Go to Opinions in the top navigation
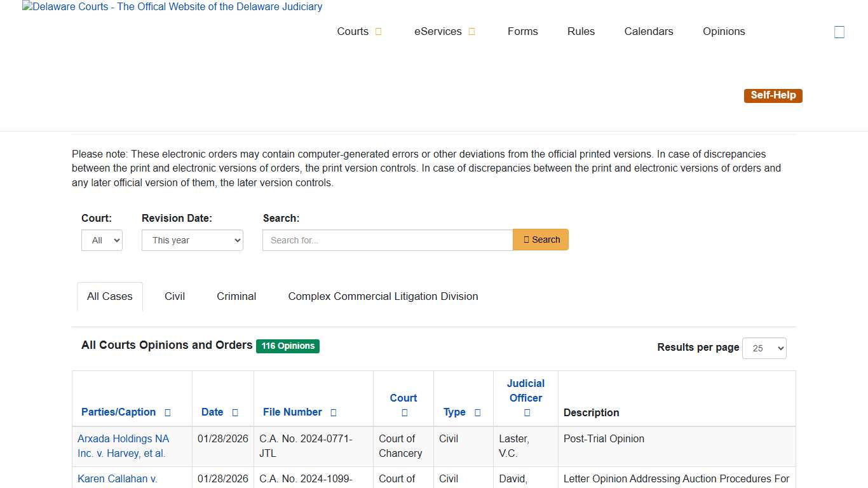This screenshot has width=868, height=488. click(x=724, y=32)
